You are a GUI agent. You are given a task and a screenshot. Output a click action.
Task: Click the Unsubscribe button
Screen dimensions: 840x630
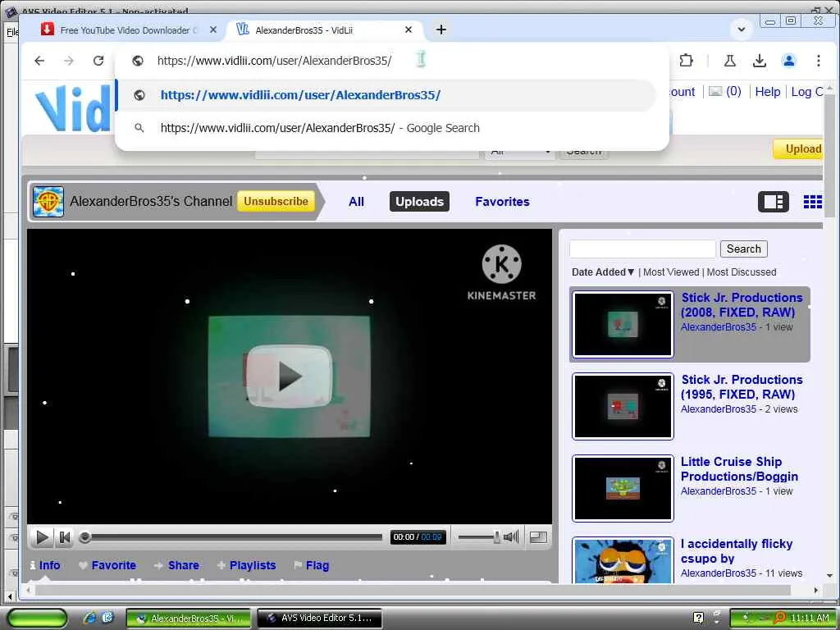[x=276, y=202]
